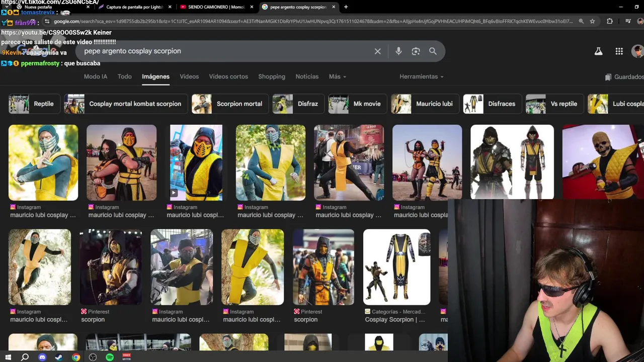644x362 pixels.
Task: Open the two armored Scorpion figures image
Action: (x=512, y=162)
